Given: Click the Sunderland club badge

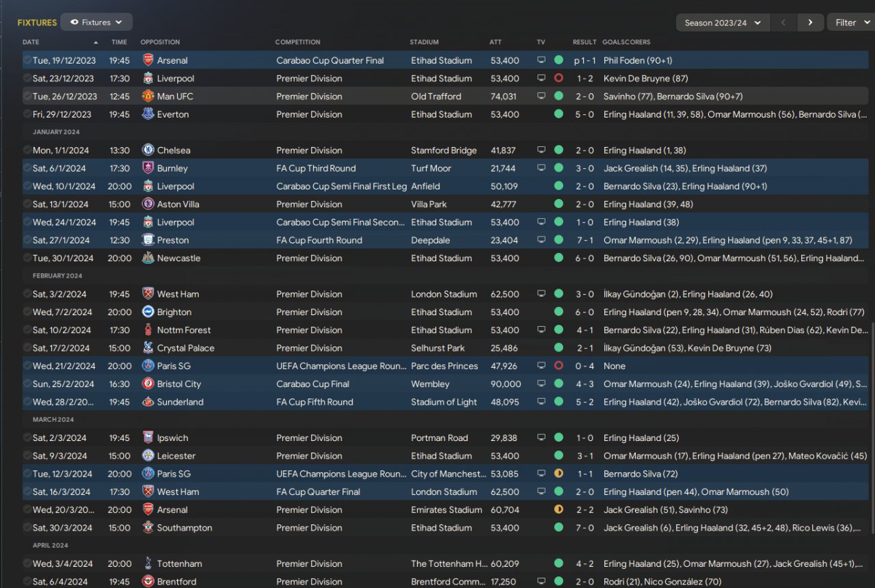Looking at the screenshot, I should click(148, 402).
